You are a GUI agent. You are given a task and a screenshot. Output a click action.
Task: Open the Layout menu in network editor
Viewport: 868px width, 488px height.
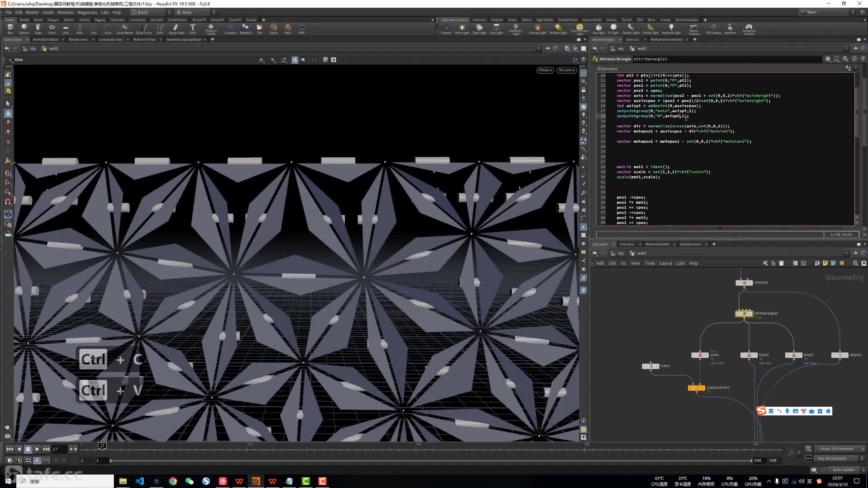click(665, 263)
